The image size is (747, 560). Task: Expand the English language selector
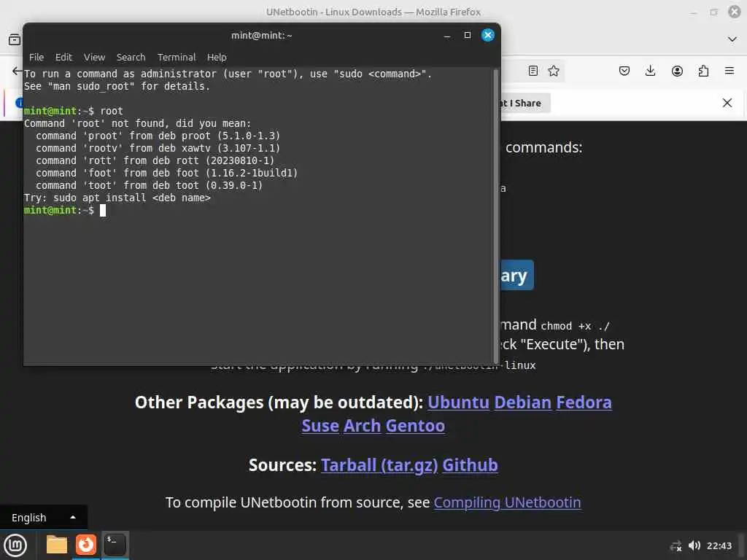44,518
